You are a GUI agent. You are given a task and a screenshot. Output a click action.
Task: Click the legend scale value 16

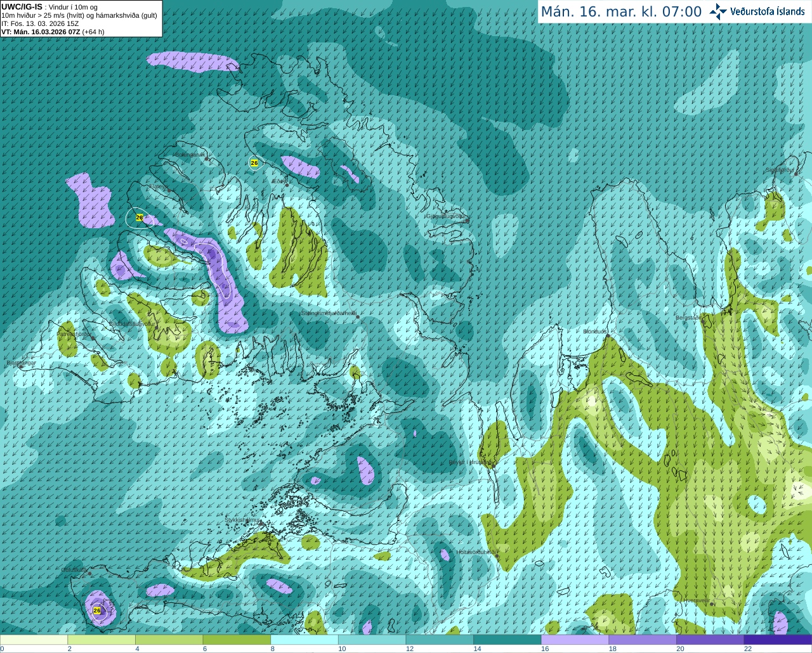[545, 649]
